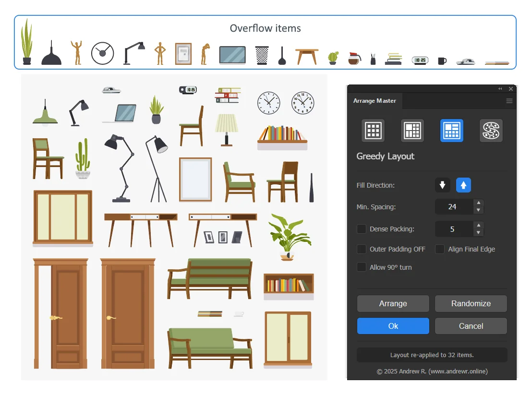Increase Min. Spacing with up stepper arrow
Screen dimensions: 532x396
pos(478,203)
